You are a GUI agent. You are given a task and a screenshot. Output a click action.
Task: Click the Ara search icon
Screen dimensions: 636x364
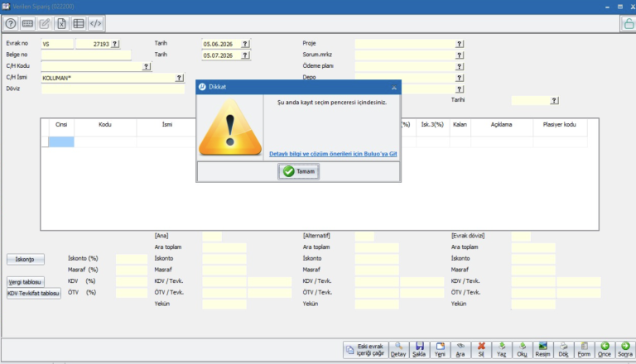click(460, 350)
